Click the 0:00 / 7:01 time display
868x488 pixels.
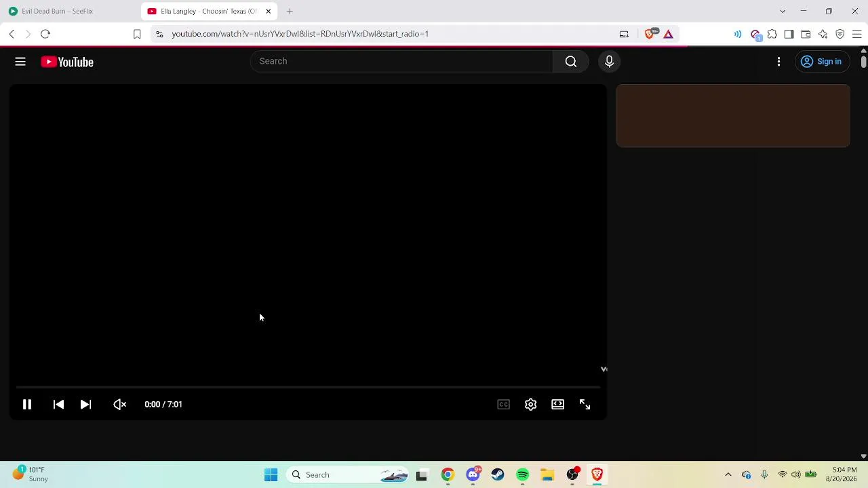tap(163, 405)
